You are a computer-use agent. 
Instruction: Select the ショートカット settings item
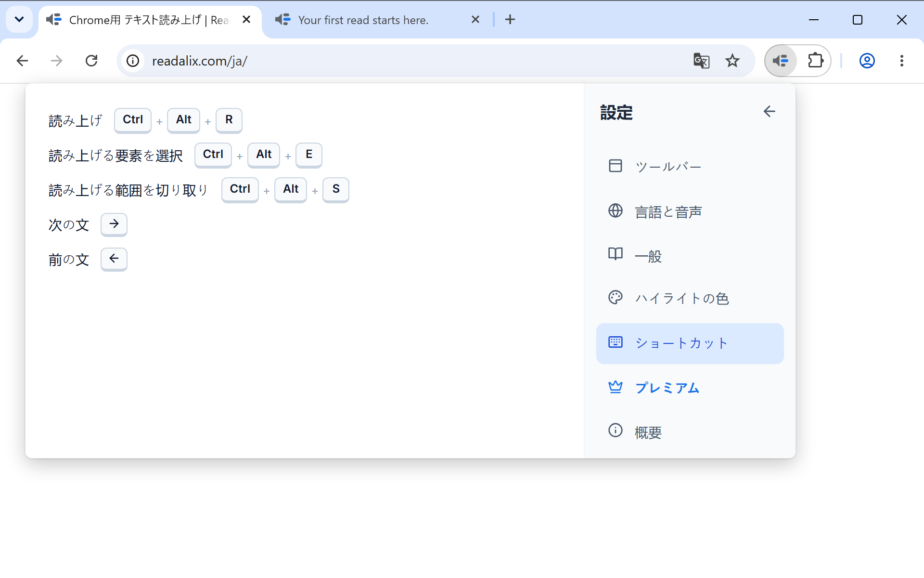pyautogui.click(x=690, y=343)
